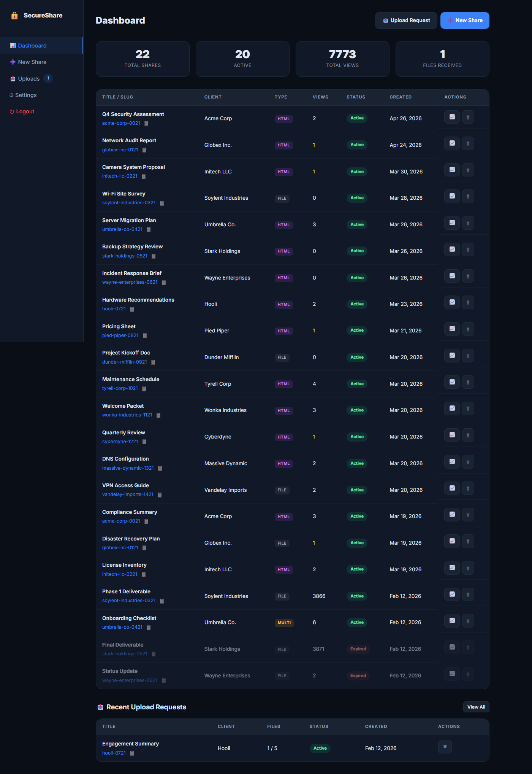Copy slug stark-holdings-0521 for Backup Strategy Review
Viewport: 532px width, 774px height.
[154, 256]
